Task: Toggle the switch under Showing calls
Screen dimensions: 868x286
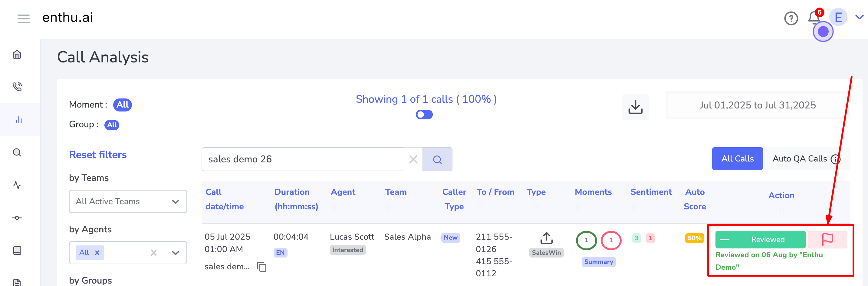Action: [x=424, y=115]
